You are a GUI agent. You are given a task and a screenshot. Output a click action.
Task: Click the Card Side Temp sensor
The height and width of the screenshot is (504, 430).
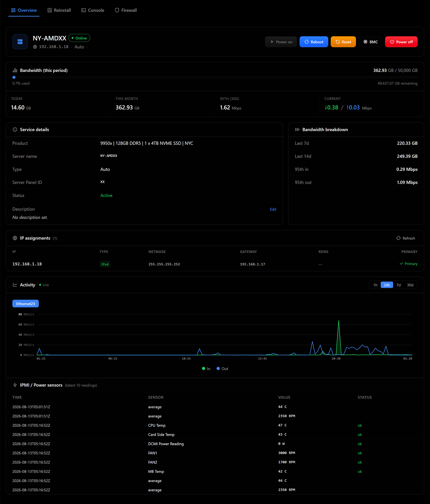(x=161, y=435)
